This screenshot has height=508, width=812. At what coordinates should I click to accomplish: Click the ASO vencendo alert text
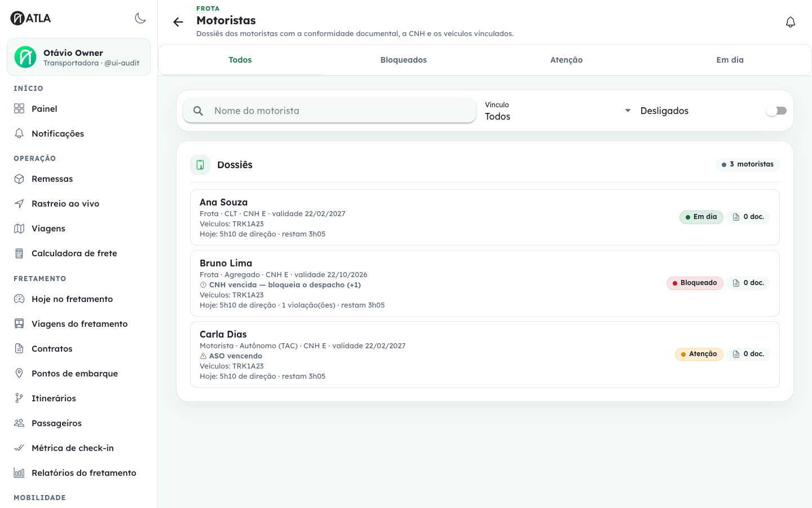tap(236, 356)
